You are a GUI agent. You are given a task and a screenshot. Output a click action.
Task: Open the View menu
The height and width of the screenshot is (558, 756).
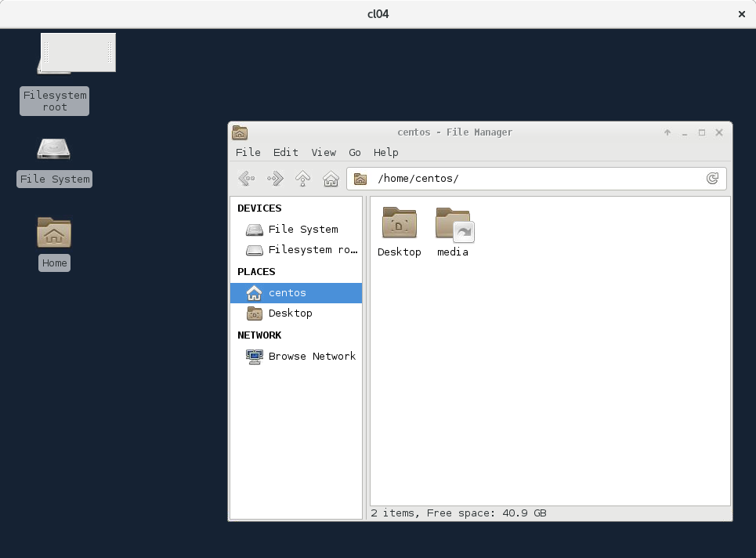(x=323, y=152)
